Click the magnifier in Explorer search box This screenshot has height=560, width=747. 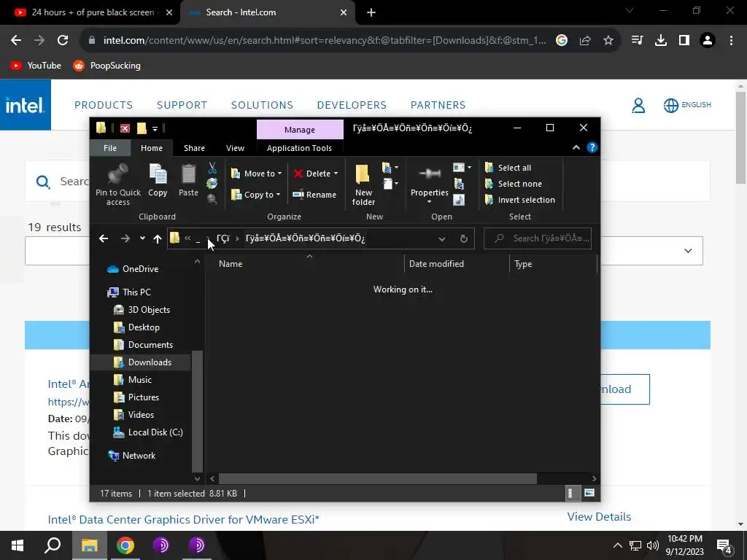pyautogui.click(x=499, y=238)
